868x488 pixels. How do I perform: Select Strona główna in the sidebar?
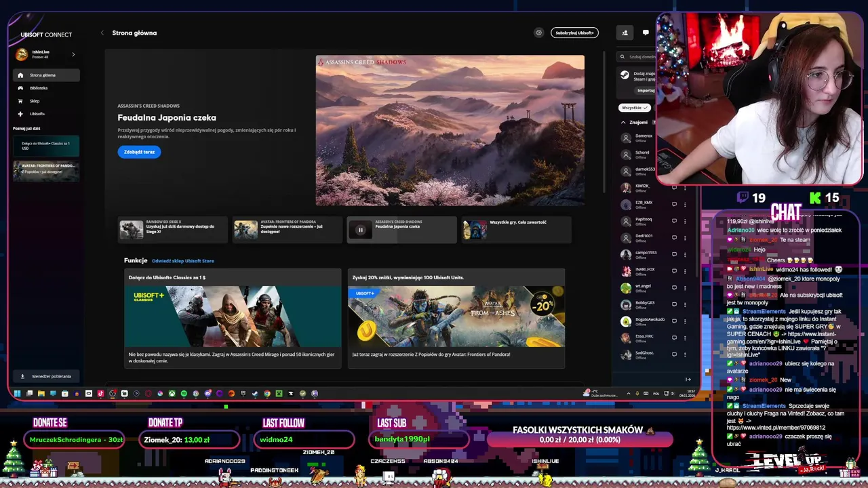pyautogui.click(x=45, y=75)
